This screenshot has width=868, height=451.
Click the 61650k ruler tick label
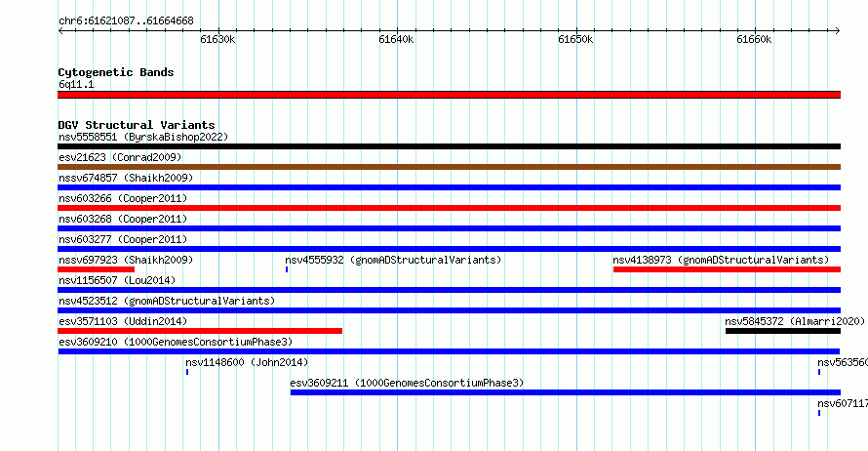click(x=575, y=39)
